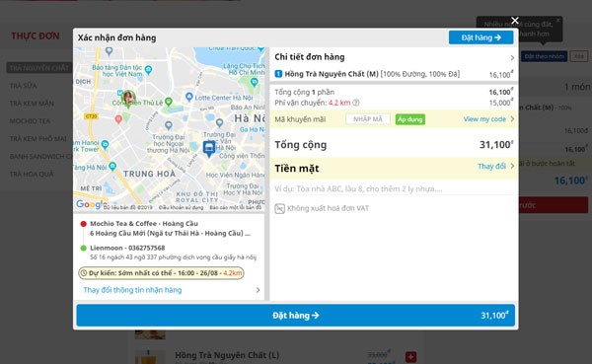Select MOCHIO TEA menu category
Image resolution: width=592 pixels, height=364 pixels.
click(x=30, y=121)
